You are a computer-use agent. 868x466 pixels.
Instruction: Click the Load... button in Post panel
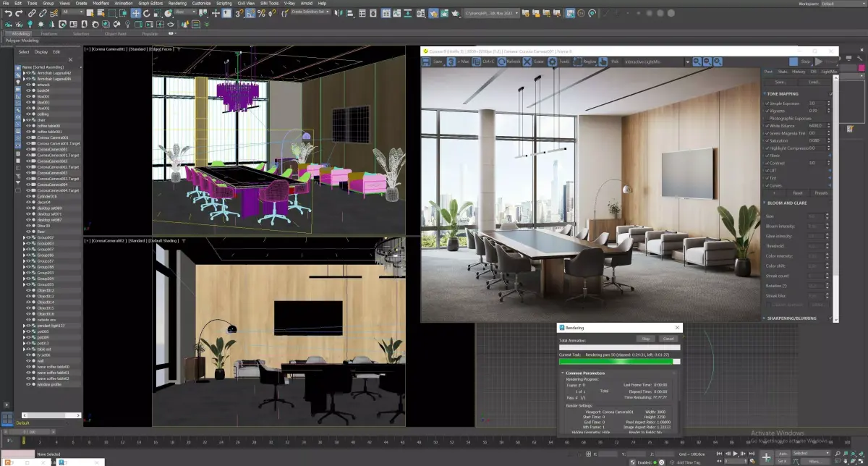pos(814,82)
